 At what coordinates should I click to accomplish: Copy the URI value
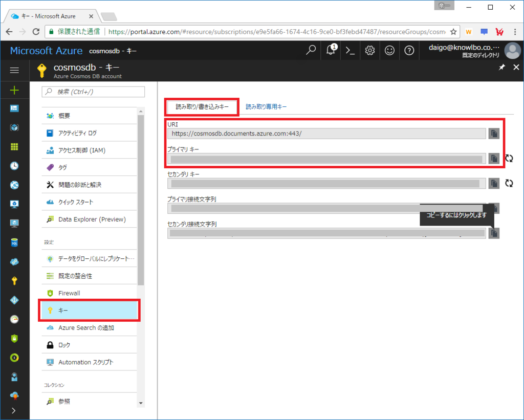click(x=494, y=134)
